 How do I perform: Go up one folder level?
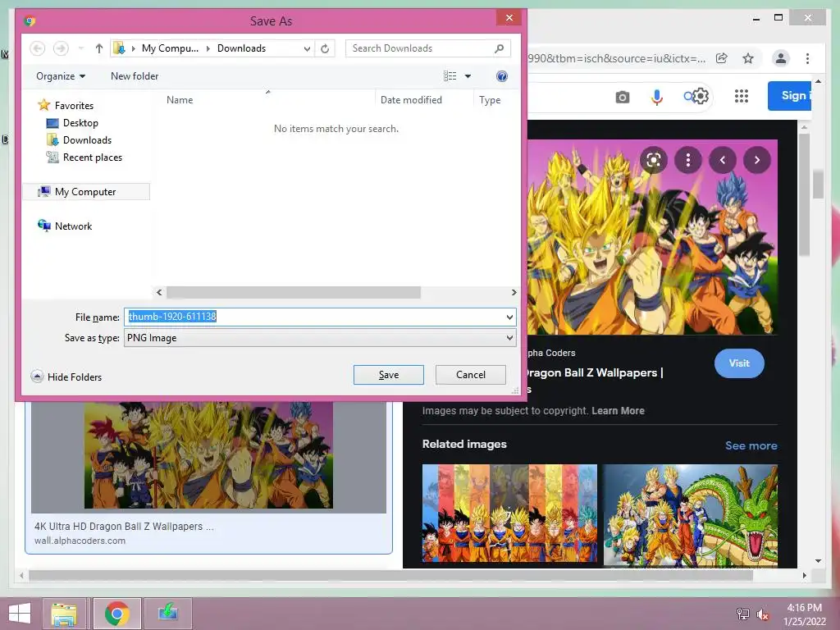point(98,48)
